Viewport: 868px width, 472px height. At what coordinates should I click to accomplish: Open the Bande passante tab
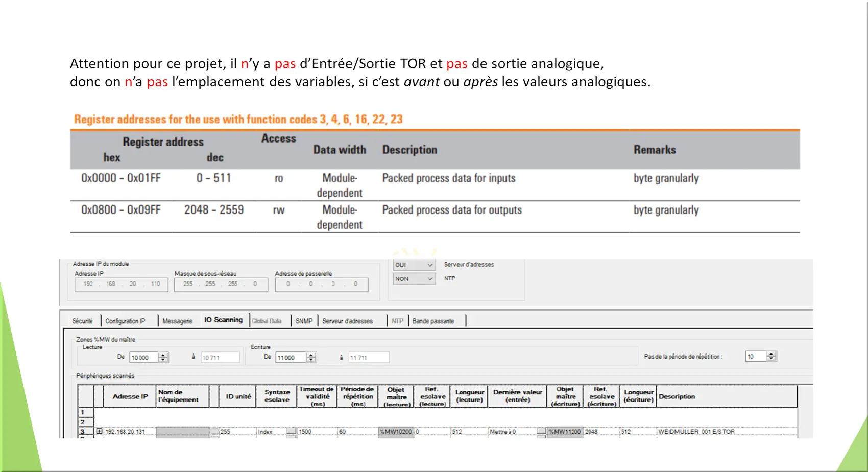(x=433, y=321)
